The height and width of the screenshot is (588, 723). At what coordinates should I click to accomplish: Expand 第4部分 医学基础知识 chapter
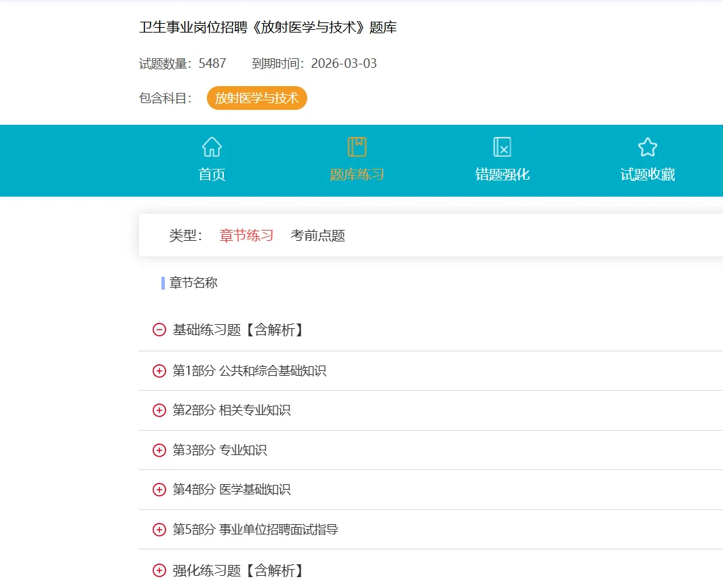coord(158,490)
